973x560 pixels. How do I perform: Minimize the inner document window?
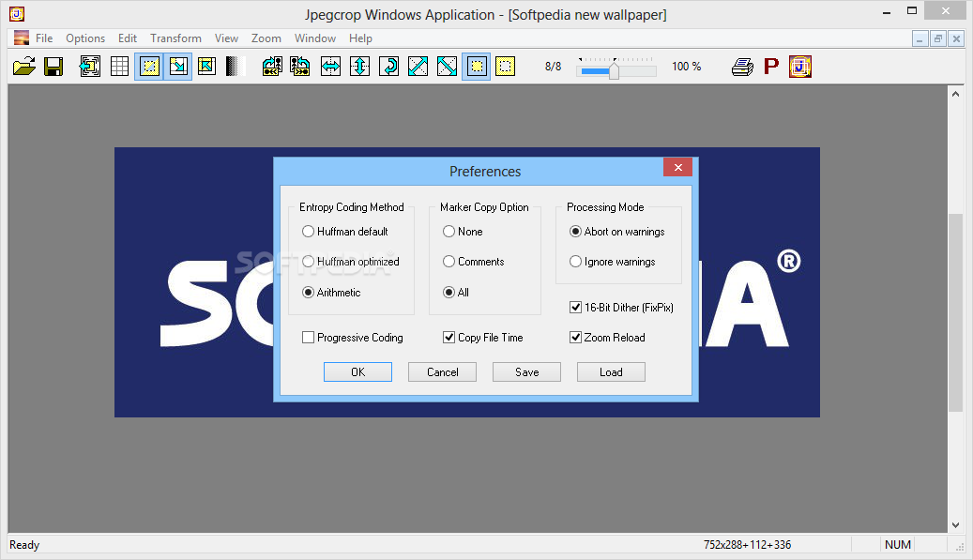click(x=920, y=38)
